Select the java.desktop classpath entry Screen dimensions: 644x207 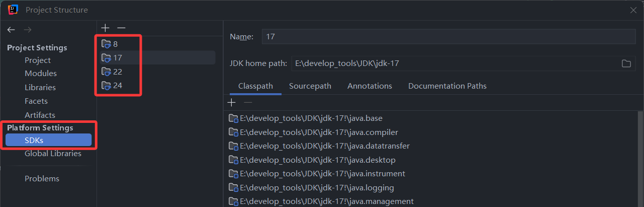coord(317,160)
